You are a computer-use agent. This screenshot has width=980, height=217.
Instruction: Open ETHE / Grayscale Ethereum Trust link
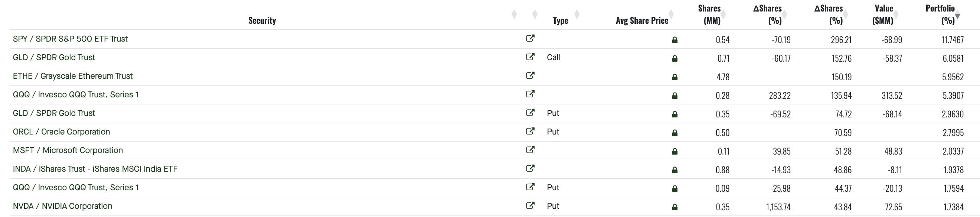(73, 76)
